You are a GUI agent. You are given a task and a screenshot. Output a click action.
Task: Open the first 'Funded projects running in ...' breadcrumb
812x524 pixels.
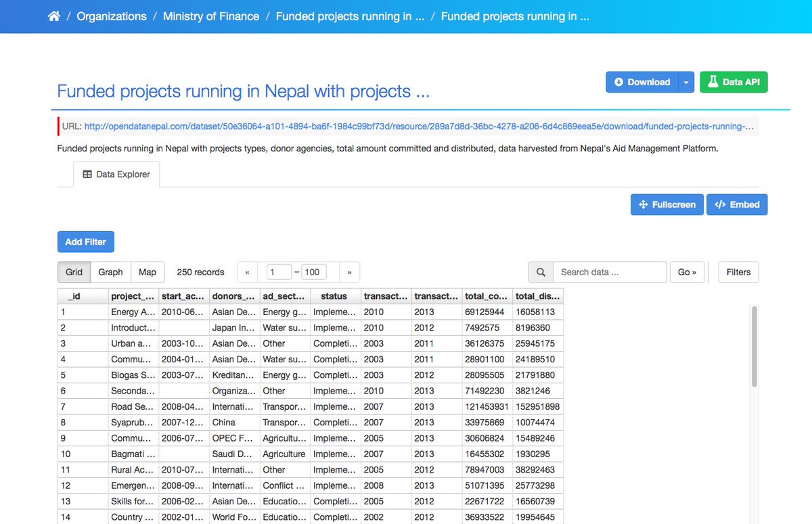[351, 16]
